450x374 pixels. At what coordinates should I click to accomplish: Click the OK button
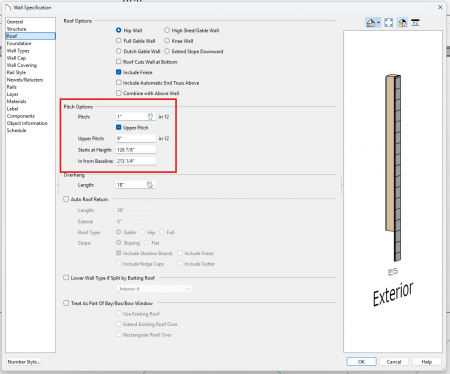pyautogui.click(x=361, y=362)
